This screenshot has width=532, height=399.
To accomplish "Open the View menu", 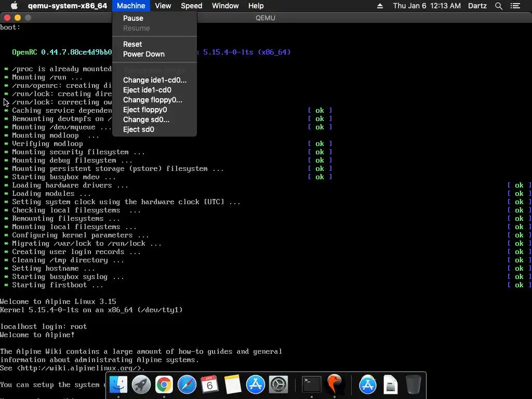I will (163, 6).
